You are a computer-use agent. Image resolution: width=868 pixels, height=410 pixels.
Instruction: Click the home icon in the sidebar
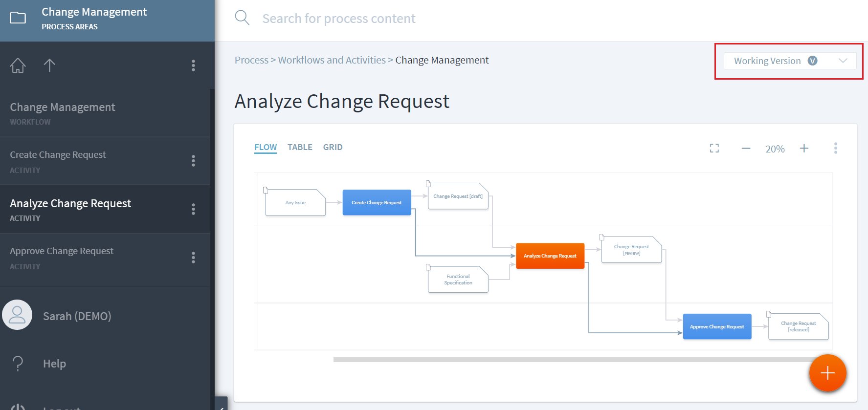coord(18,65)
